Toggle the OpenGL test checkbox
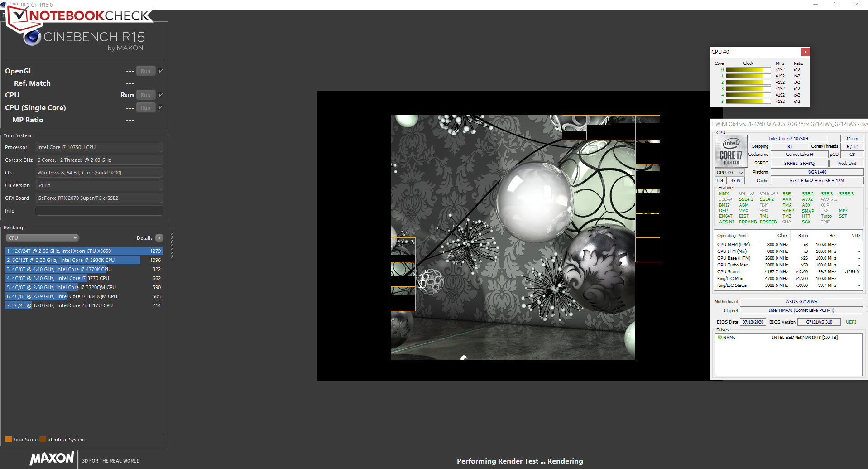The width and height of the screenshot is (868, 469). (161, 71)
